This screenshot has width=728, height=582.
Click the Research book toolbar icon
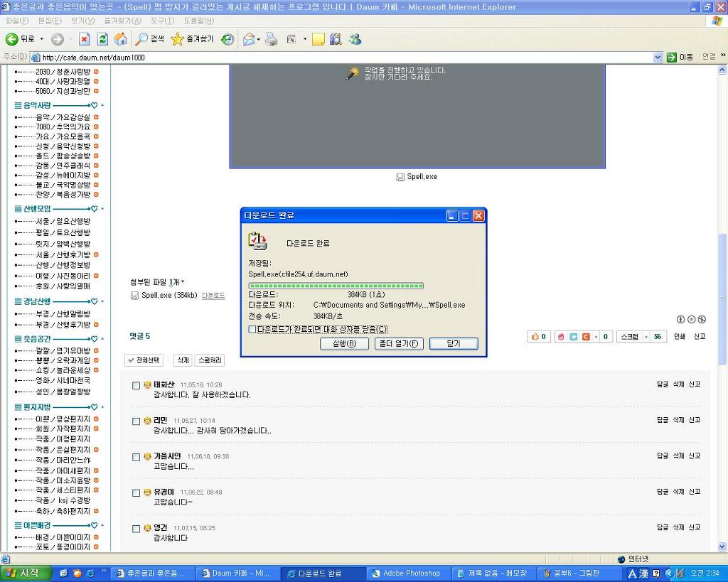(336, 40)
